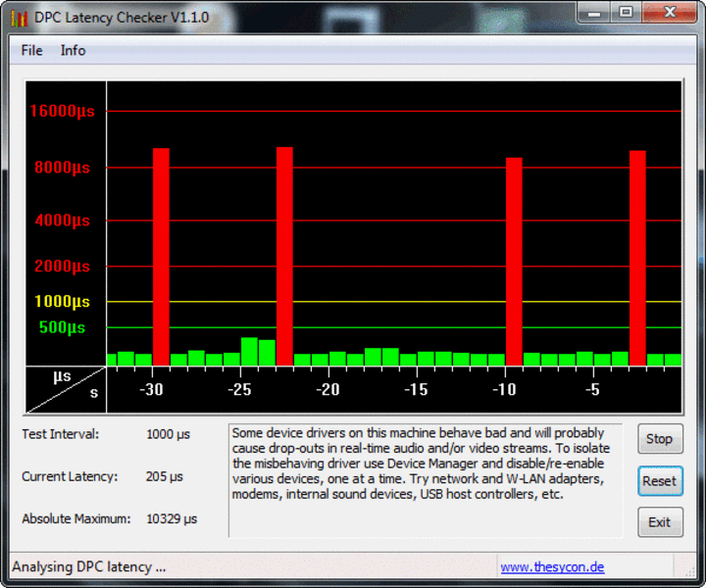Maximize the DPC Latency Checker window
The height and width of the screenshot is (588, 706).
pyautogui.click(x=626, y=13)
